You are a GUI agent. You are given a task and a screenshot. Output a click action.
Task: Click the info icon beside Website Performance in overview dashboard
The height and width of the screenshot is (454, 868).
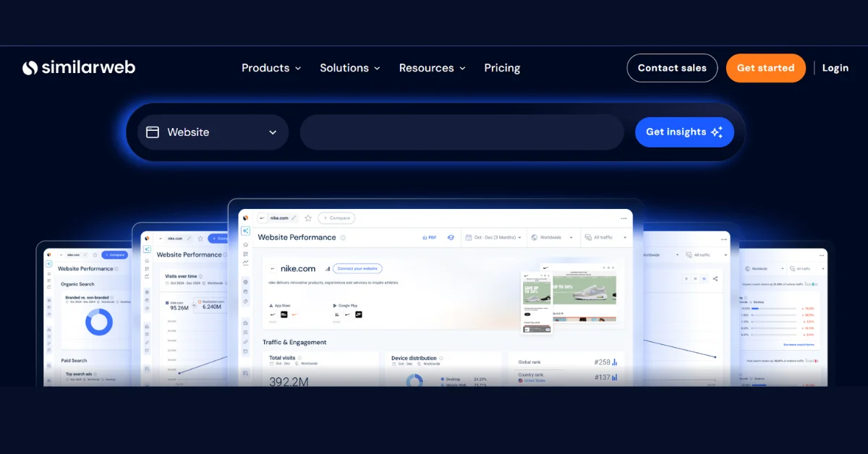click(x=343, y=238)
